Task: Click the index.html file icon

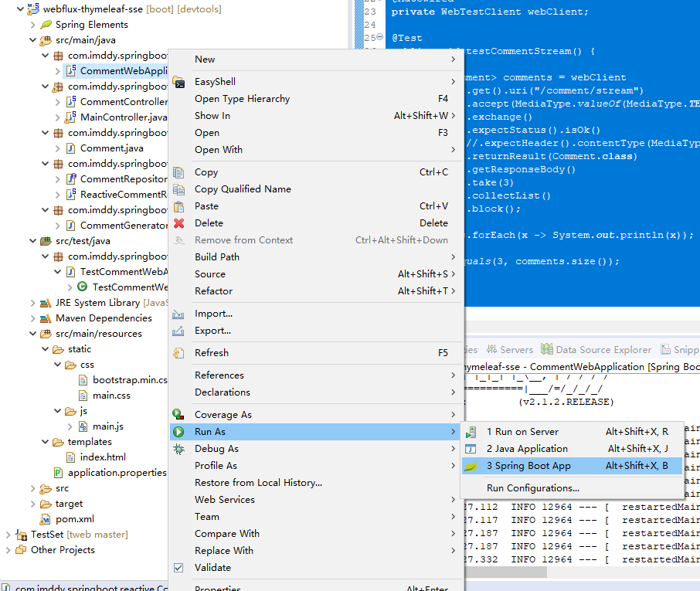Action: (70, 457)
